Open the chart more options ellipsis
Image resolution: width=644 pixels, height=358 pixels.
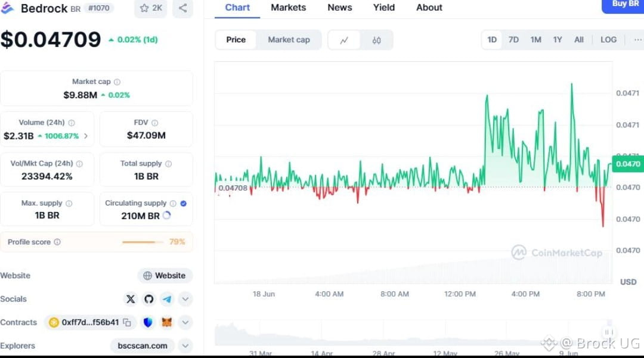click(x=637, y=40)
